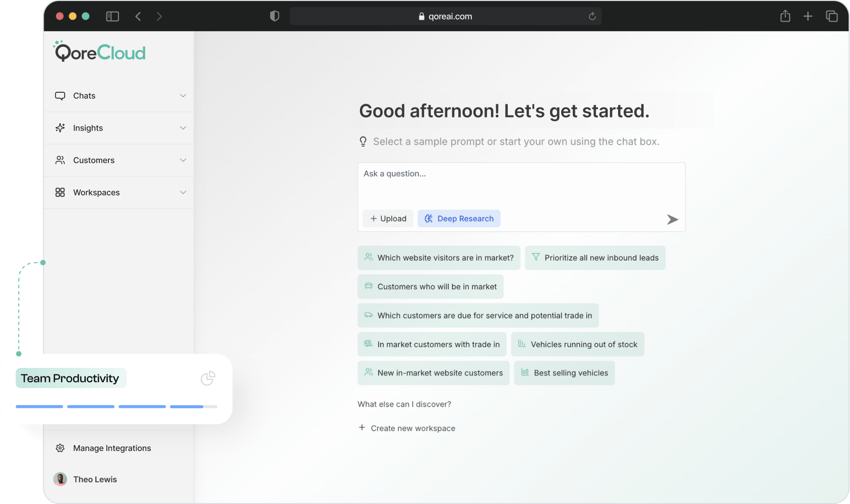Screen dimensions: 850x504
Task: Open a new tab with plus icon
Action: pos(808,17)
